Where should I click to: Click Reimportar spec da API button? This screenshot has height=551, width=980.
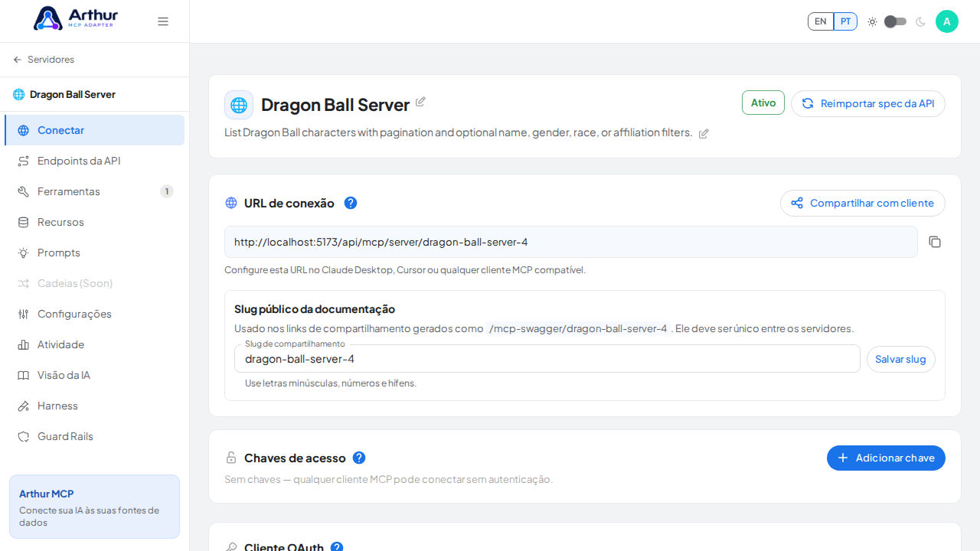point(868,103)
